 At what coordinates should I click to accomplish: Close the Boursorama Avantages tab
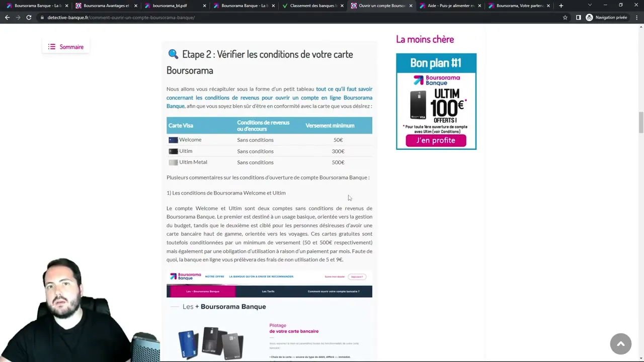(x=135, y=6)
